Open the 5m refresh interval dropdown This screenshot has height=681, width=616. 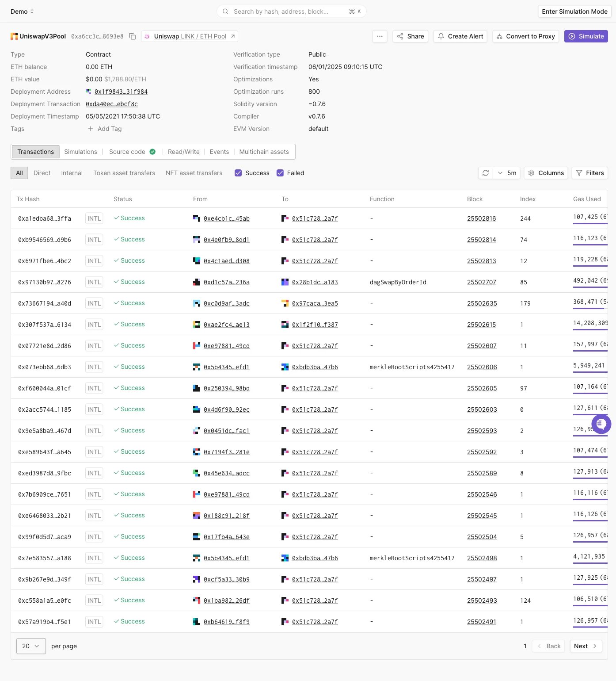tap(507, 173)
